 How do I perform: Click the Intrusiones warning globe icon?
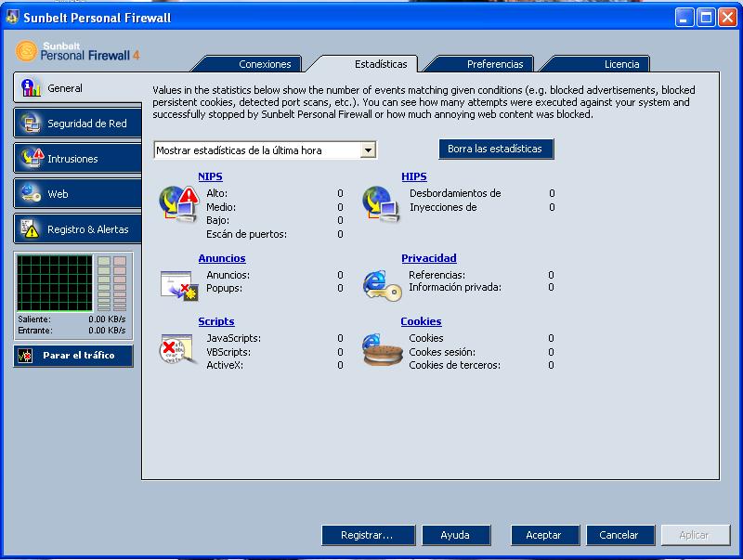click(x=32, y=158)
